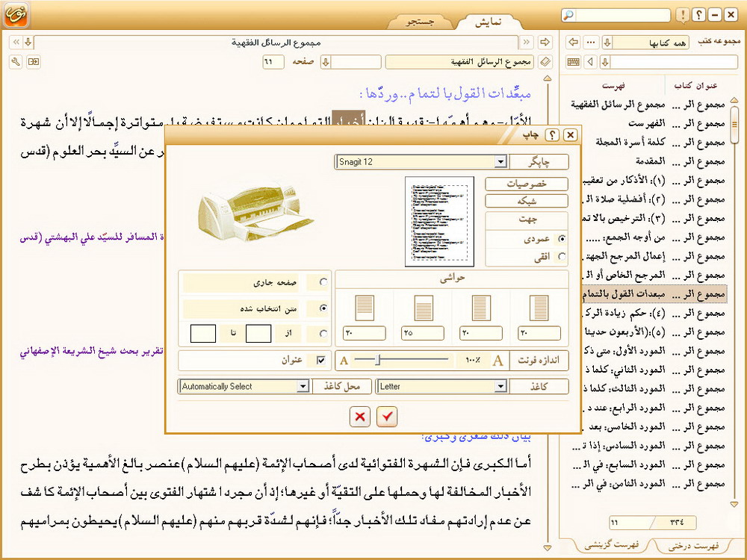The height and width of the screenshot is (560, 747).
Task: Click the Noor application logo
Action: [16, 15]
